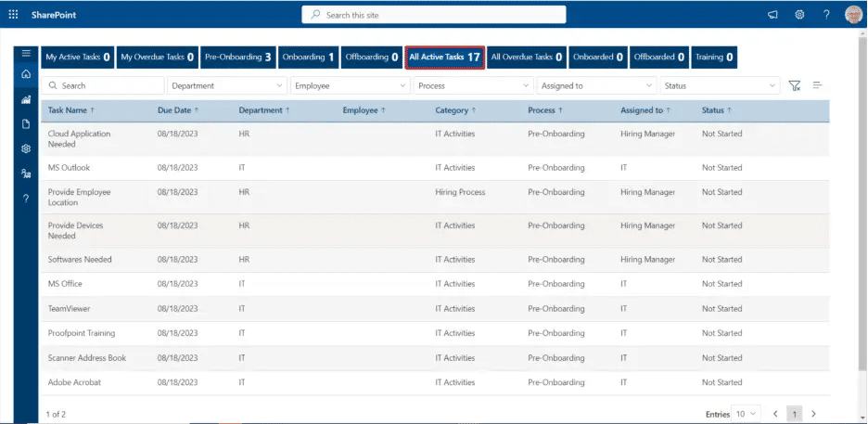
Task: Open the Assigned to filter dropdown
Action: (596, 85)
